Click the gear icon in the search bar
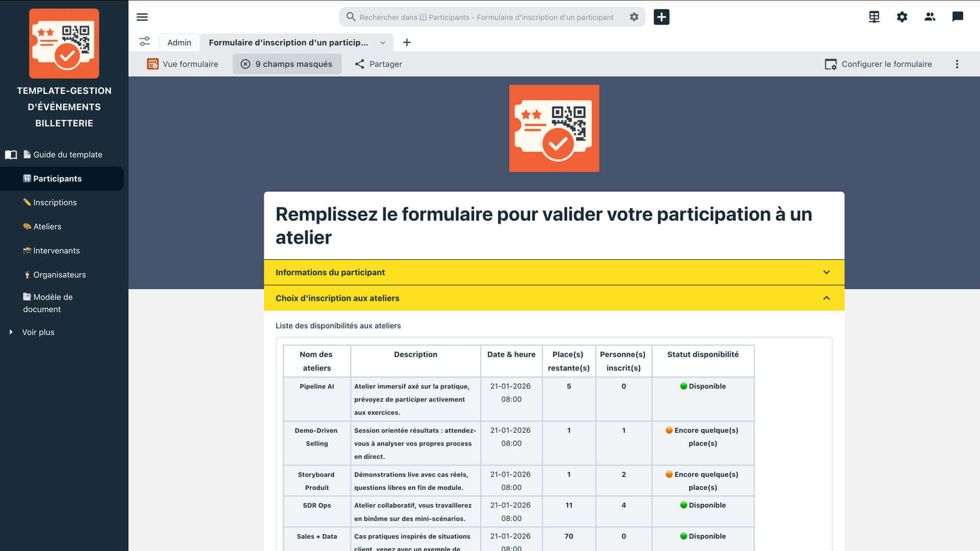This screenshot has width=980, height=551. [634, 17]
